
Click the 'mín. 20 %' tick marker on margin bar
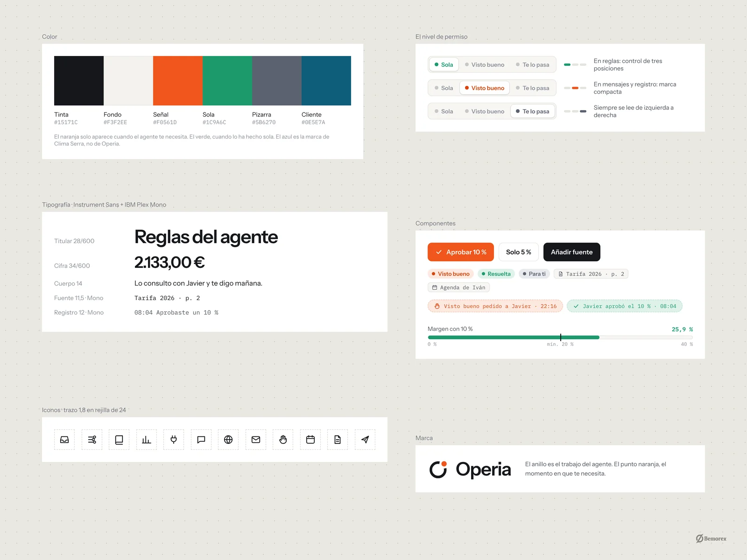[x=561, y=337]
